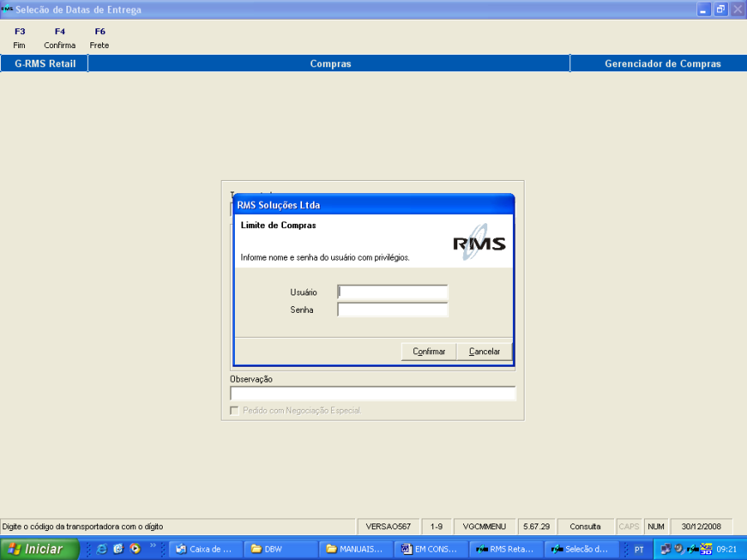Switch to Seleção d... taskbar window
The image size is (747, 560).
(x=580, y=549)
